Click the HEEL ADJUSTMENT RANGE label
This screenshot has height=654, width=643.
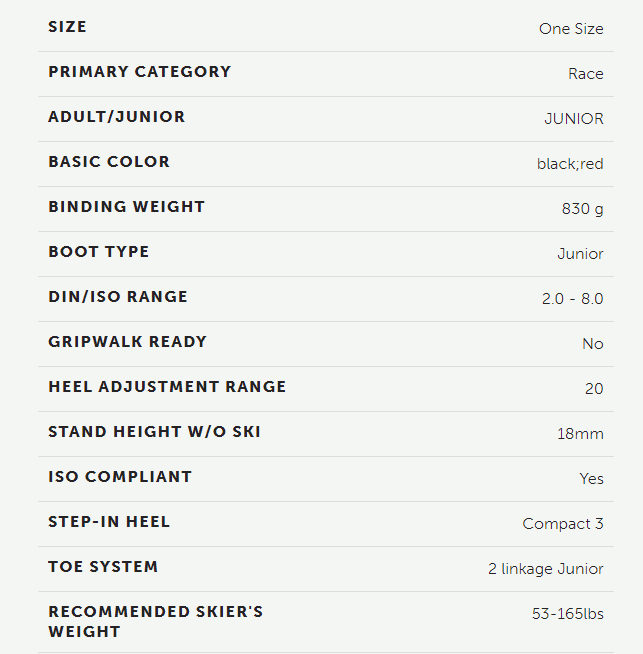point(167,387)
